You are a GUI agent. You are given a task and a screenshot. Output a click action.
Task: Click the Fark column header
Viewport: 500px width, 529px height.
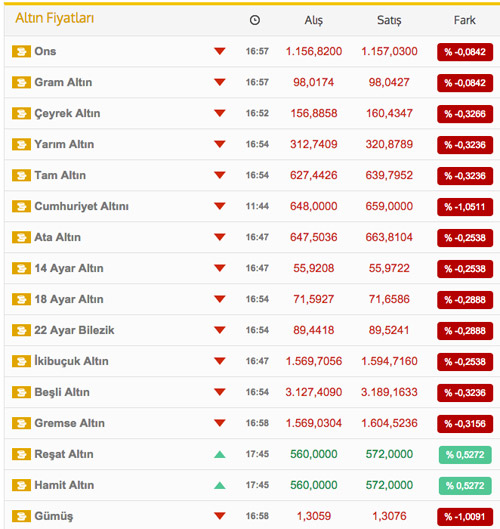(x=465, y=20)
